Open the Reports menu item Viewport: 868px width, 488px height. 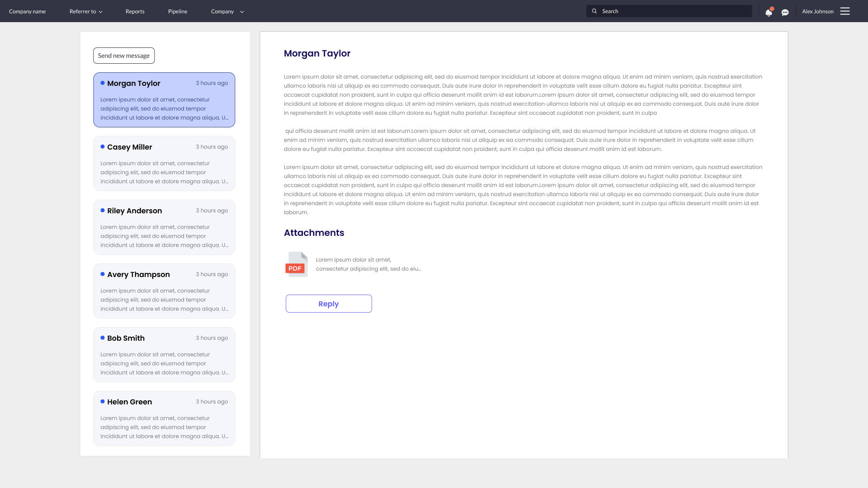tap(135, 11)
